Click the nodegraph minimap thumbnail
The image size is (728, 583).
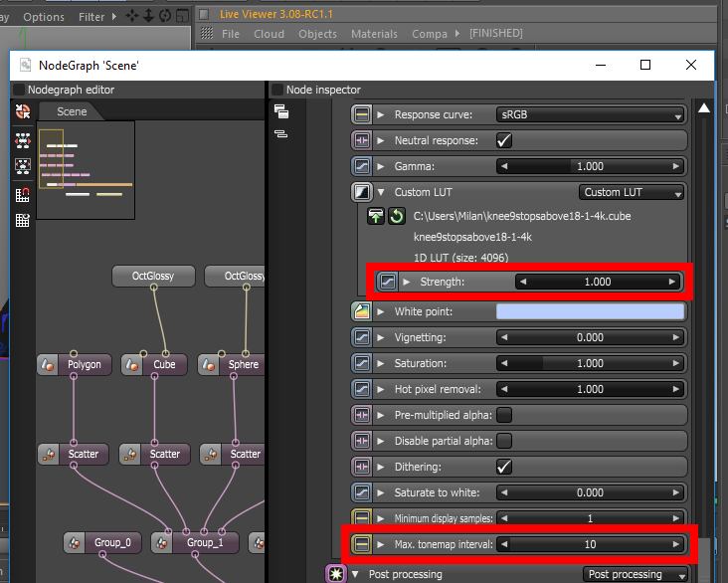coord(86,170)
